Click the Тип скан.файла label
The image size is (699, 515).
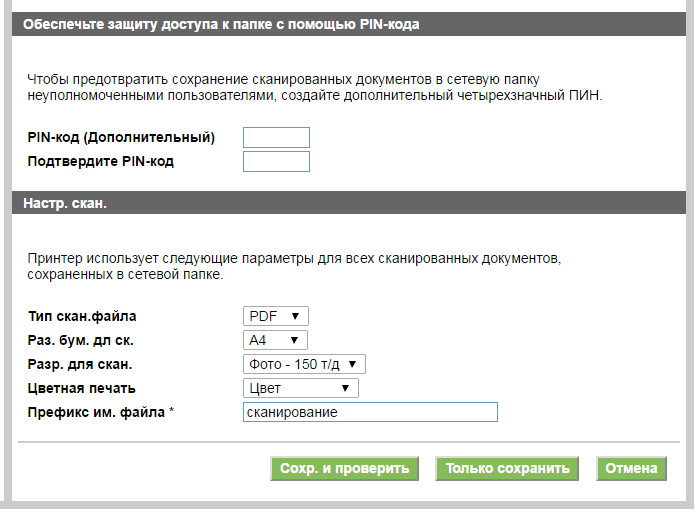click(x=82, y=316)
